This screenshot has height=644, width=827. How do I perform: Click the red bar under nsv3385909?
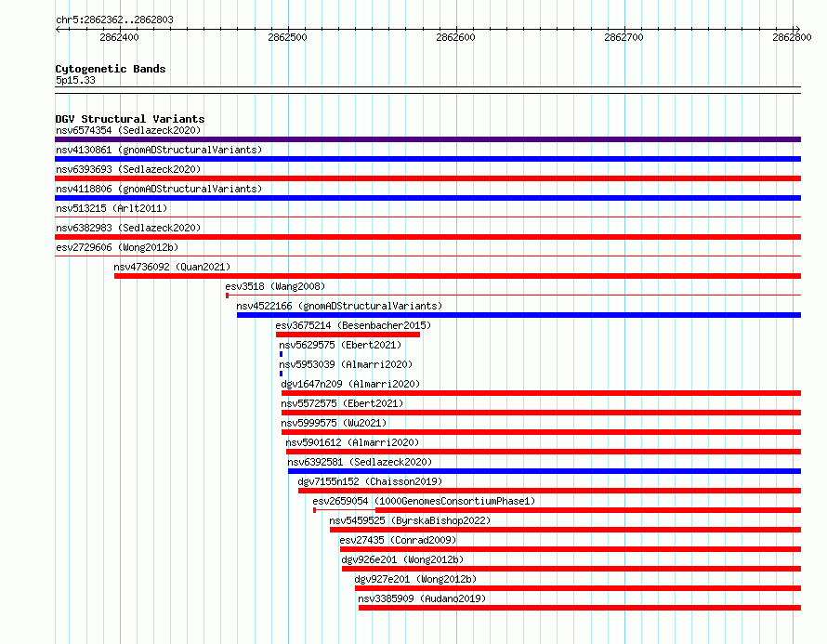click(x=580, y=608)
